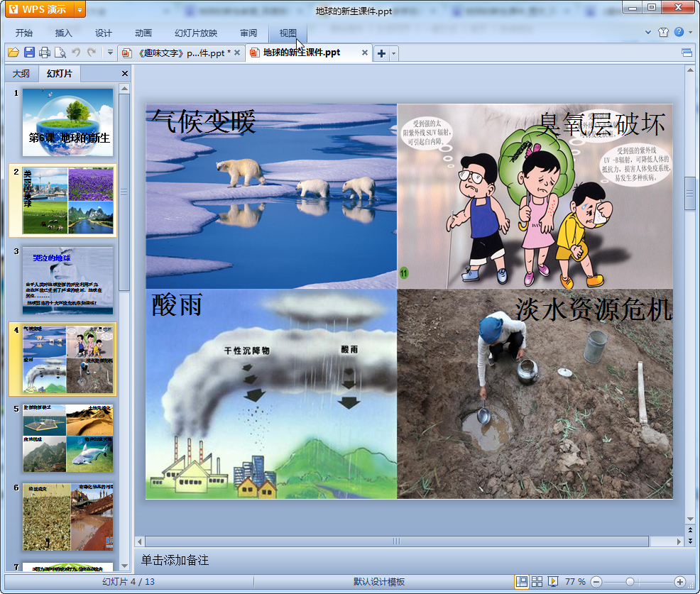
Task: Select slide 6 thumbnail
Action: 68,517
